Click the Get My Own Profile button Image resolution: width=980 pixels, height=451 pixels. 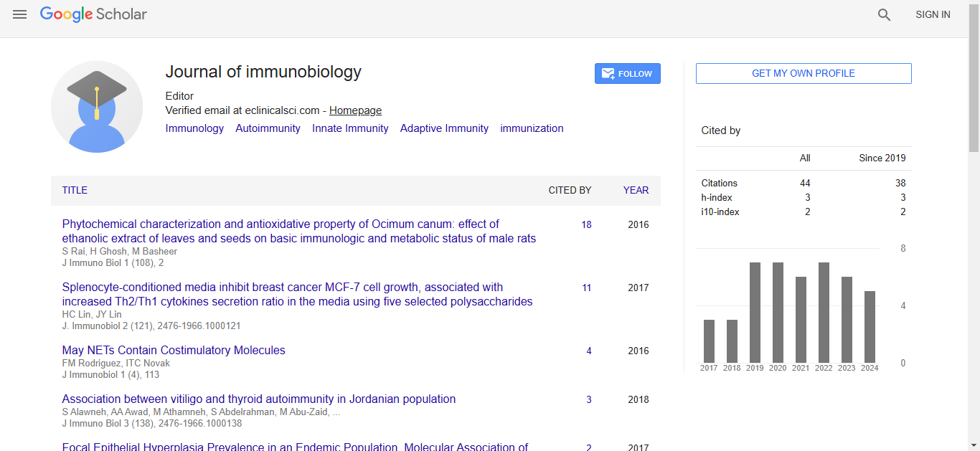803,74
